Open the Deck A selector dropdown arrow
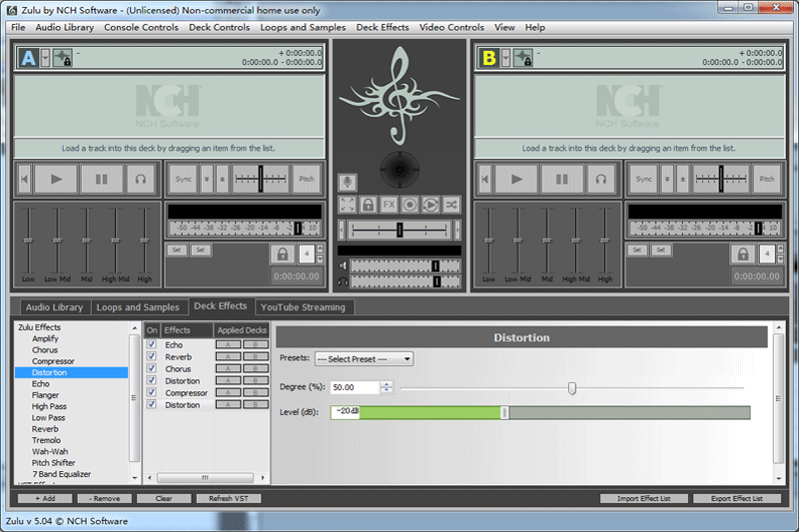The image size is (799, 532). click(x=45, y=58)
